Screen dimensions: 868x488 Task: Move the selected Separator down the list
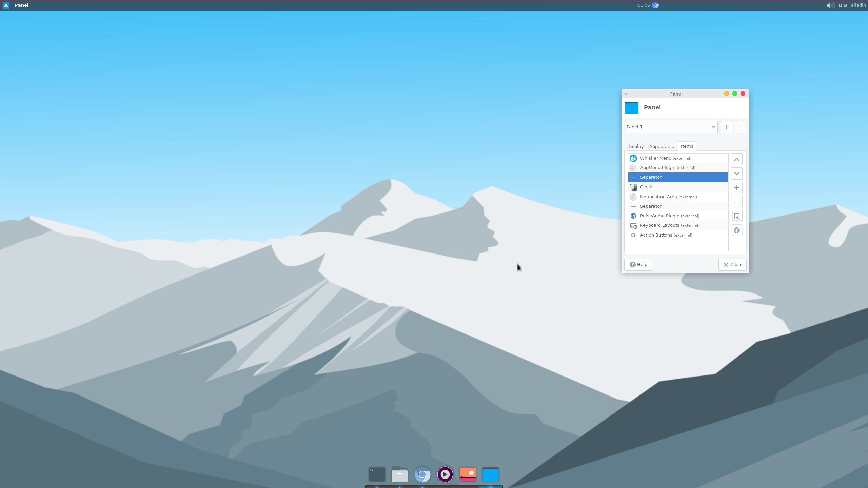pyautogui.click(x=736, y=173)
